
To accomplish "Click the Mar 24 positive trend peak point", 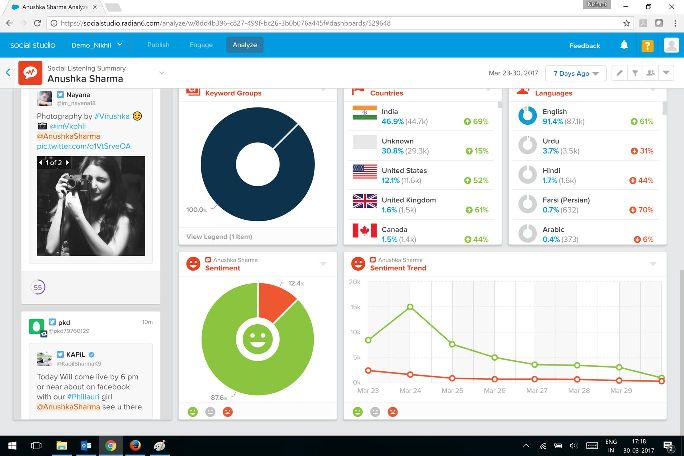I will 410,307.
